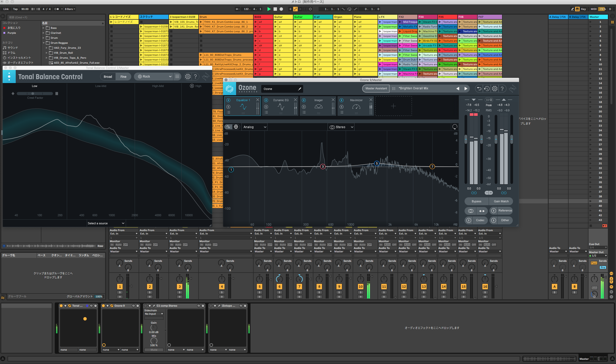Open Tonal Balance Control settings gear
Image resolution: width=616 pixels, height=364 pixels.
pyautogui.click(x=188, y=77)
